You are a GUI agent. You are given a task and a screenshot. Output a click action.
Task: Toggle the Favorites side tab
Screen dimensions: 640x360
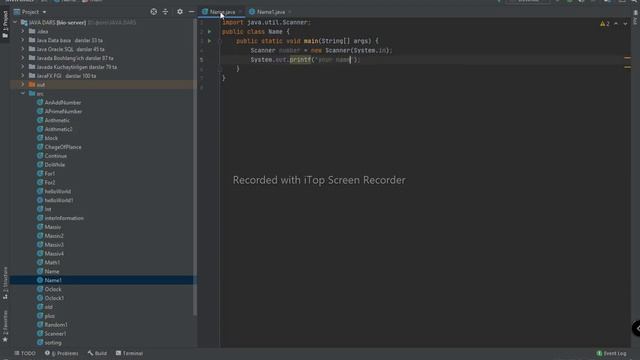(x=5, y=325)
